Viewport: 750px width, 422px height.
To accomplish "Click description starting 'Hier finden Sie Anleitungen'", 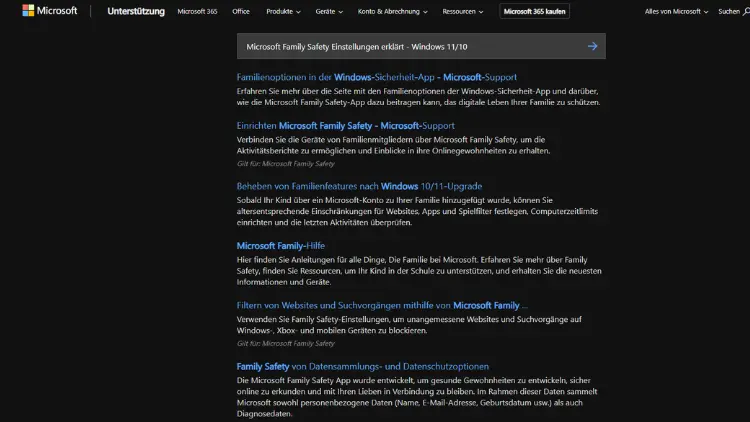I will pos(419,271).
